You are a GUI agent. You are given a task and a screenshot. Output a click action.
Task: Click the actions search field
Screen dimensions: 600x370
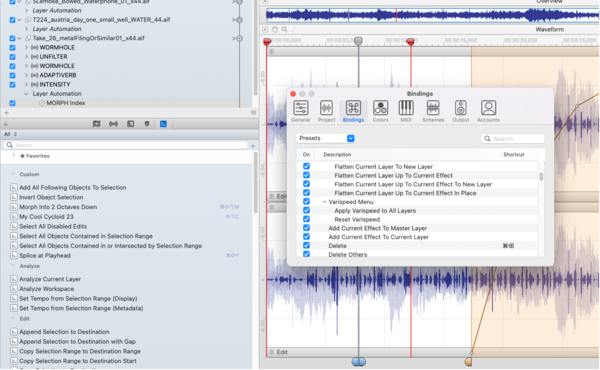click(126, 145)
